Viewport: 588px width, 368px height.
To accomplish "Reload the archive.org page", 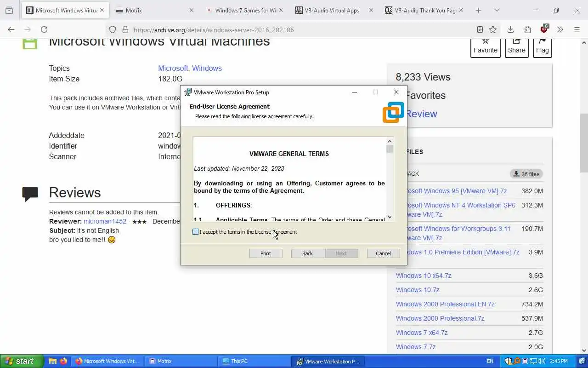I will [44, 29].
